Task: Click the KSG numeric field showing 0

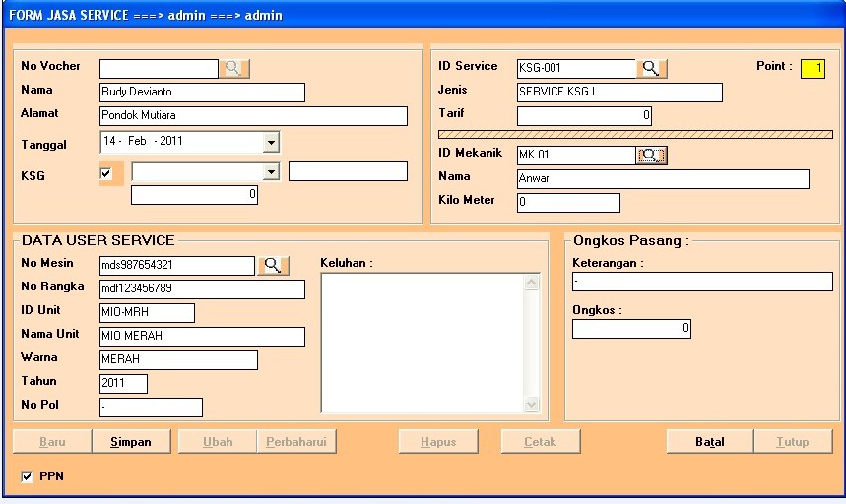Action: tap(194, 195)
